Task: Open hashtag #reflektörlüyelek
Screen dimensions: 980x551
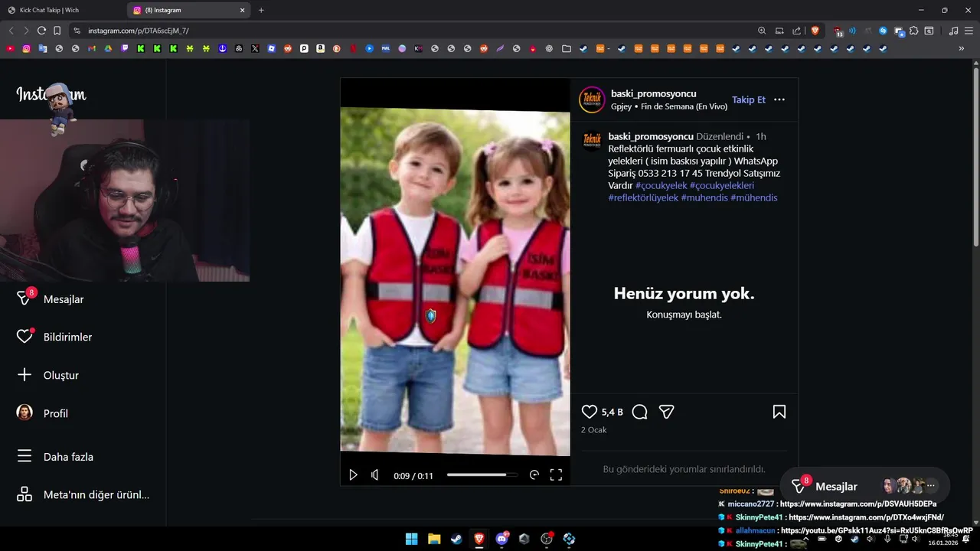Action: (x=643, y=197)
